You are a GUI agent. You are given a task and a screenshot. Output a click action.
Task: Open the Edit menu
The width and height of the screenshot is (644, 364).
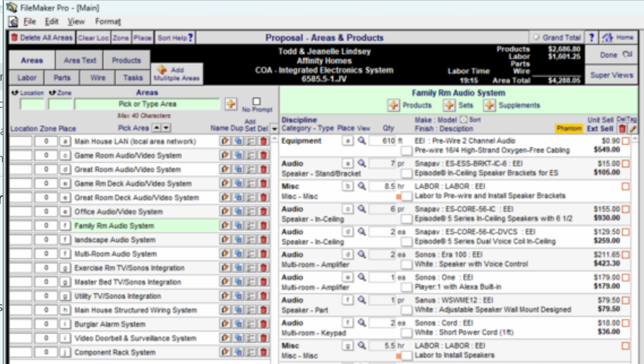[52, 22]
